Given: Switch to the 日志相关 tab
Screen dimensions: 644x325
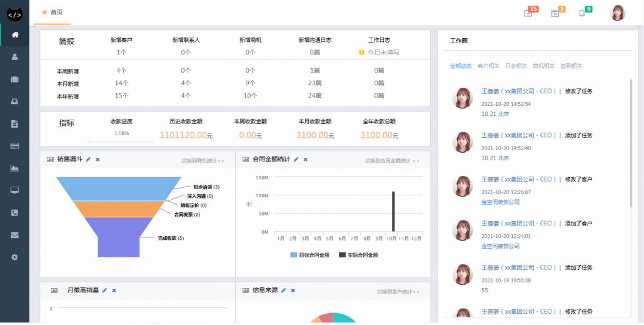Looking at the screenshot, I should [x=516, y=66].
